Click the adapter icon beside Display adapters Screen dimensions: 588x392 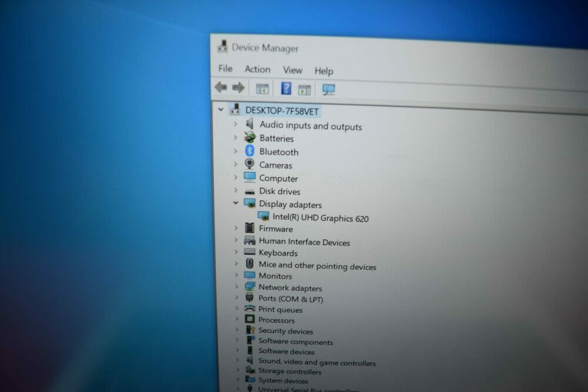[x=249, y=203]
